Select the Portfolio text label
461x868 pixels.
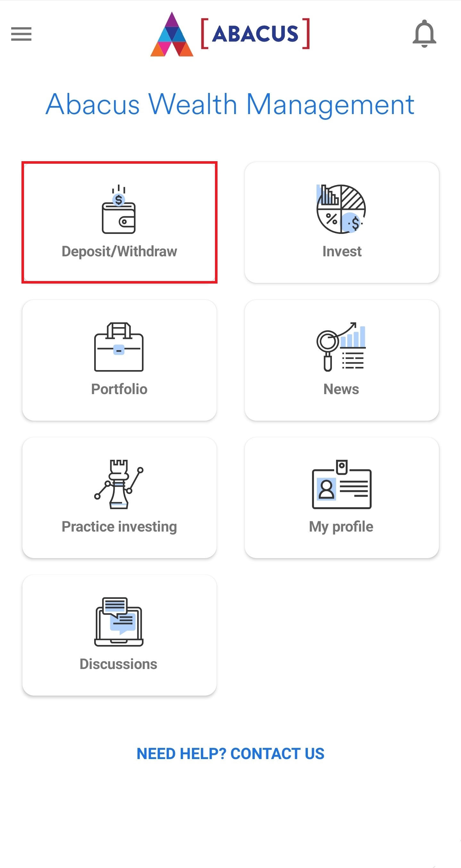point(119,389)
